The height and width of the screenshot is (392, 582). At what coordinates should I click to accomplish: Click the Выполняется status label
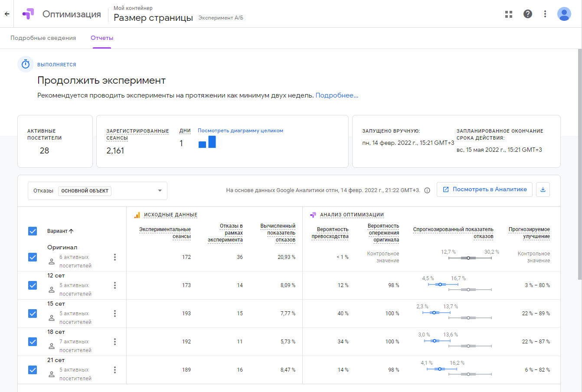pos(57,65)
